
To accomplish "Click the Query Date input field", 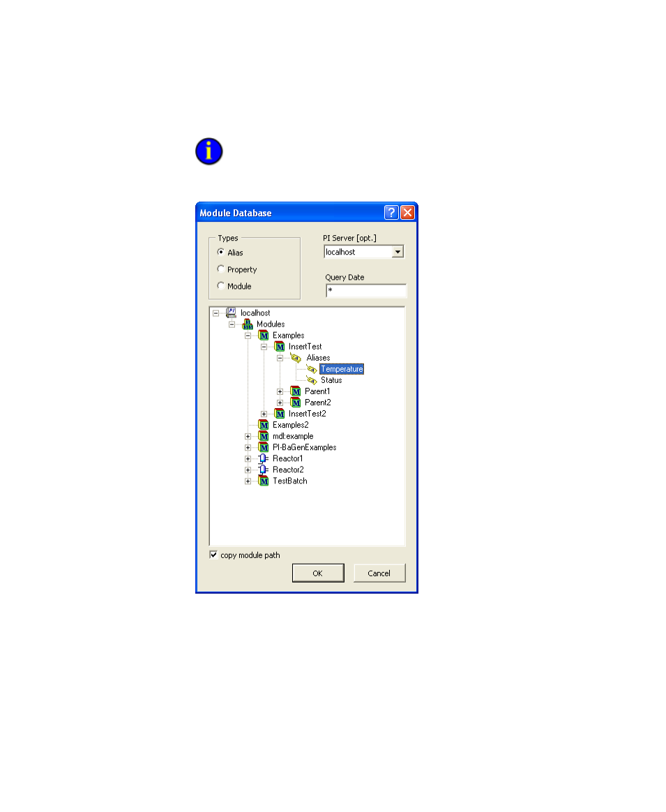I will pyautogui.click(x=365, y=290).
